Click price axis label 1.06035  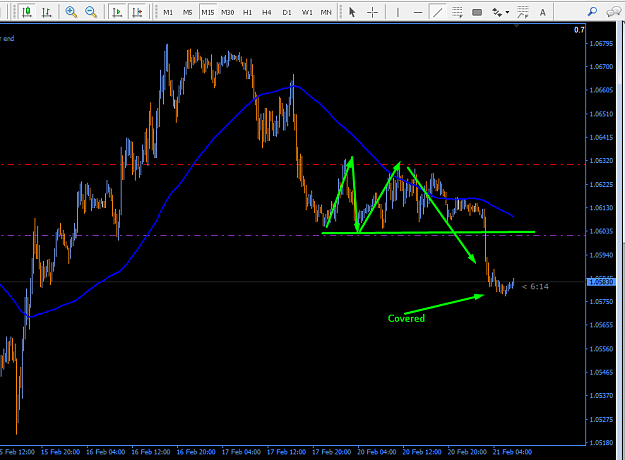[601, 231]
